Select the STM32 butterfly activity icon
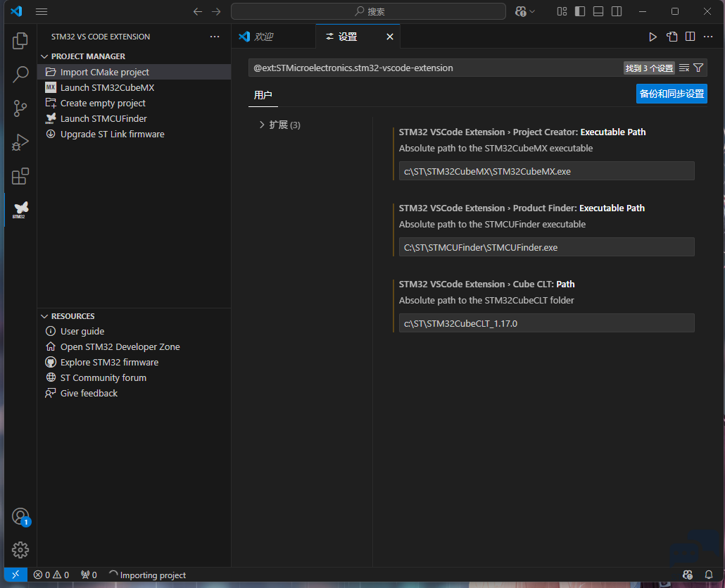 [x=20, y=210]
